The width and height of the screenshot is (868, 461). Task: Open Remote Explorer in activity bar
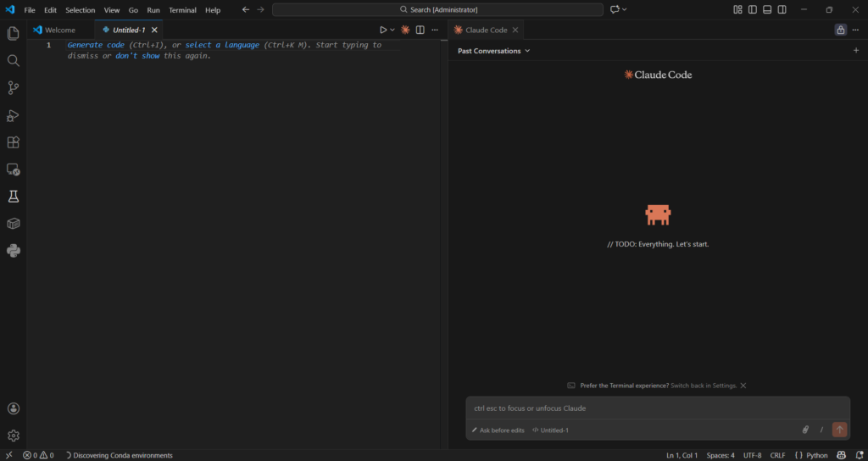coord(14,169)
